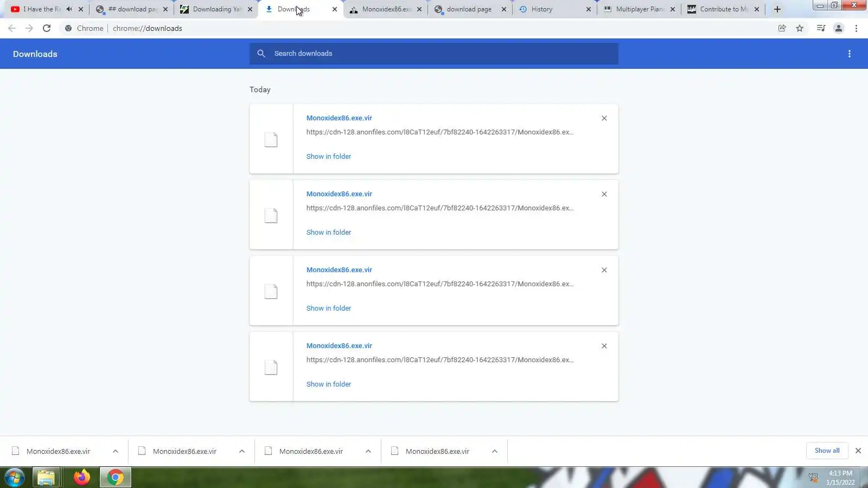Reload the downloads page
This screenshot has width=868, height=488.
pyautogui.click(x=47, y=28)
